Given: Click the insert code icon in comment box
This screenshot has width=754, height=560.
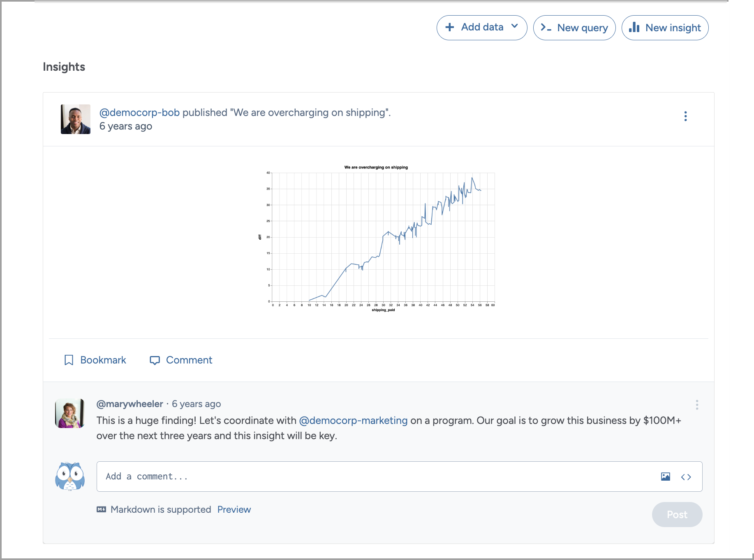Looking at the screenshot, I should click(x=686, y=477).
